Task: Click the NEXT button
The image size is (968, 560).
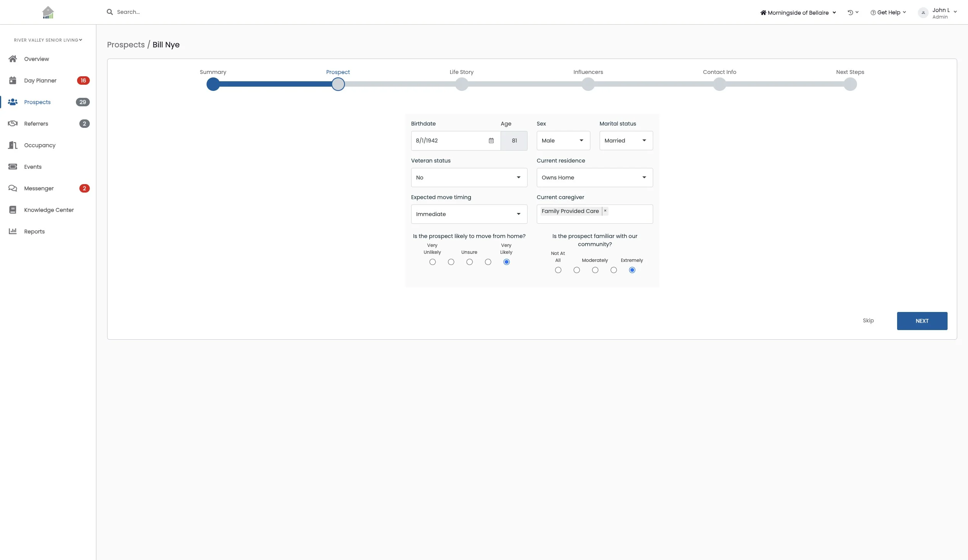Action: click(x=922, y=321)
